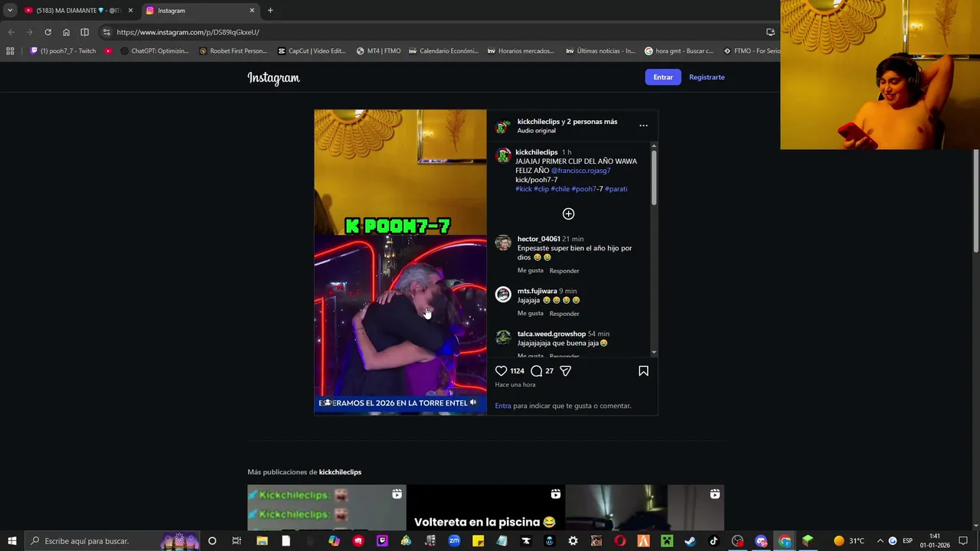Open kickchileclips in Más publicaciones heading
Image resolution: width=980 pixels, height=551 pixels.
pyautogui.click(x=340, y=472)
